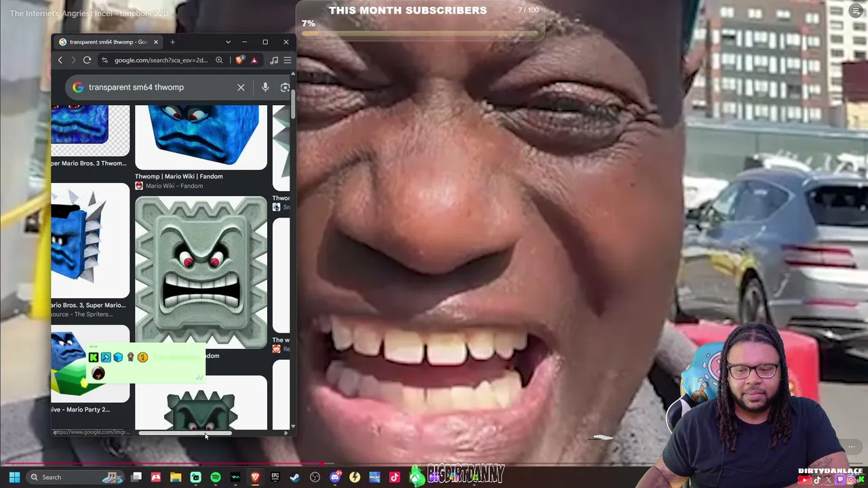Open File Explorer from the taskbar
Image resolution: width=868 pixels, height=488 pixels.
(x=176, y=477)
